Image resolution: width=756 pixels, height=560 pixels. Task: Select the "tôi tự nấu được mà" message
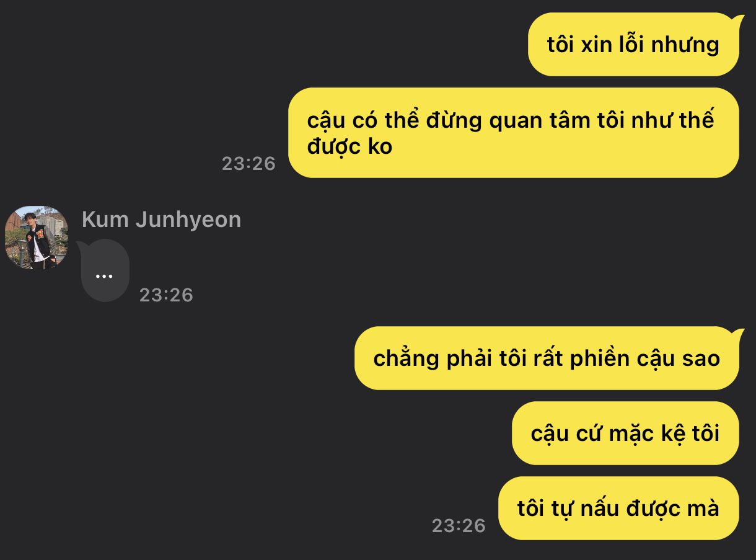618,508
